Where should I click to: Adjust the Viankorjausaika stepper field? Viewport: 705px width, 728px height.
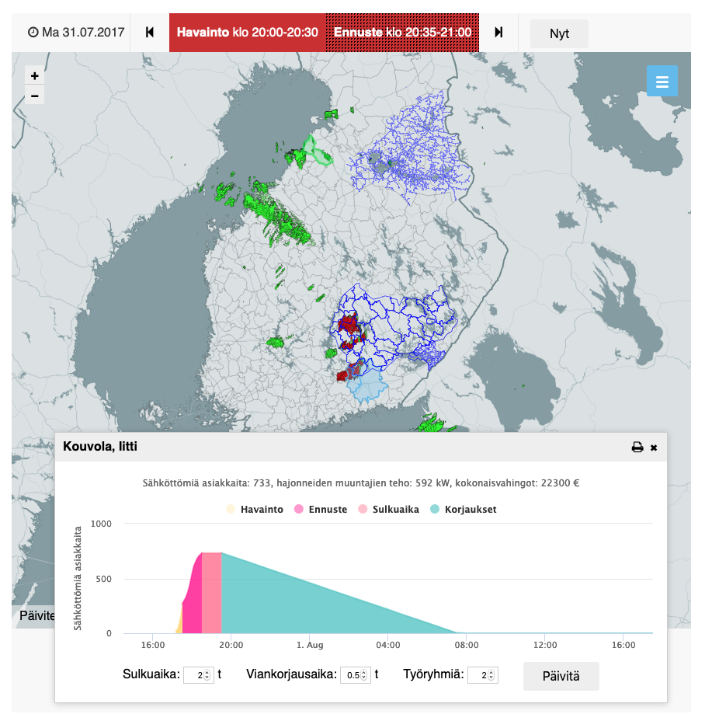(x=354, y=675)
